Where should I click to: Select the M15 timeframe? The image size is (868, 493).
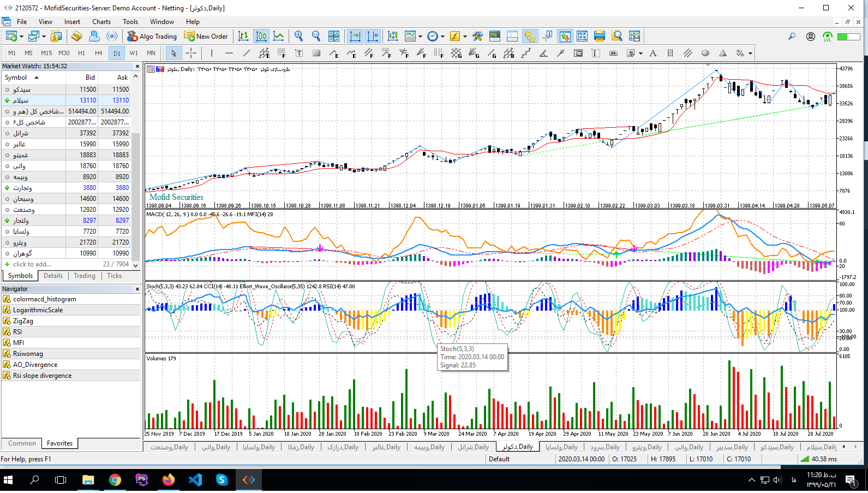(46, 53)
